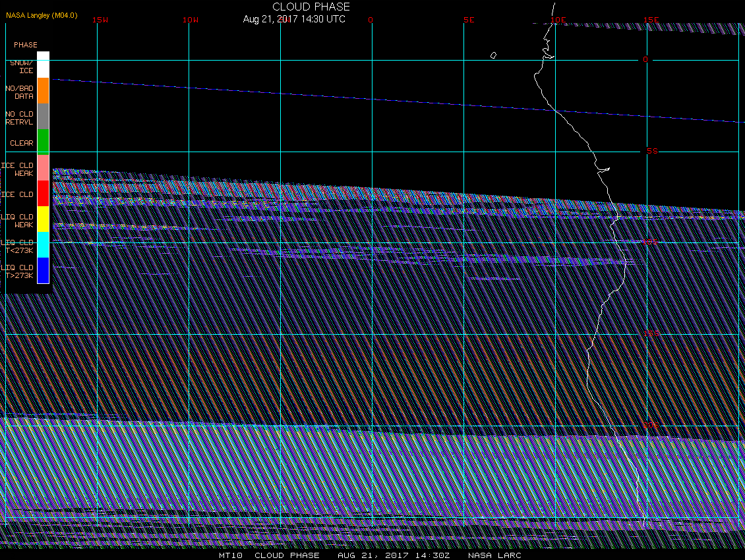Click the white Snow/Ice legend swatch
This screenshot has height=560, width=745.
point(44,65)
